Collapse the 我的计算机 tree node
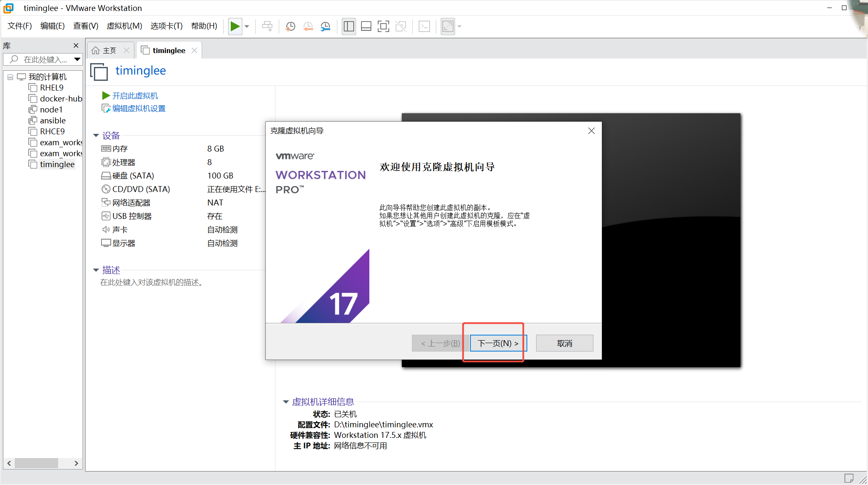This screenshot has height=485, width=868. pyautogui.click(x=10, y=77)
